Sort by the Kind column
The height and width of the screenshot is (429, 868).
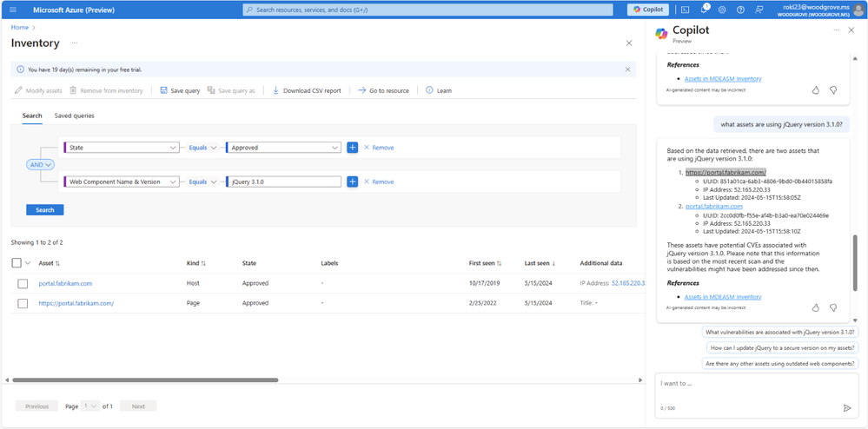[x=196, y=263]
